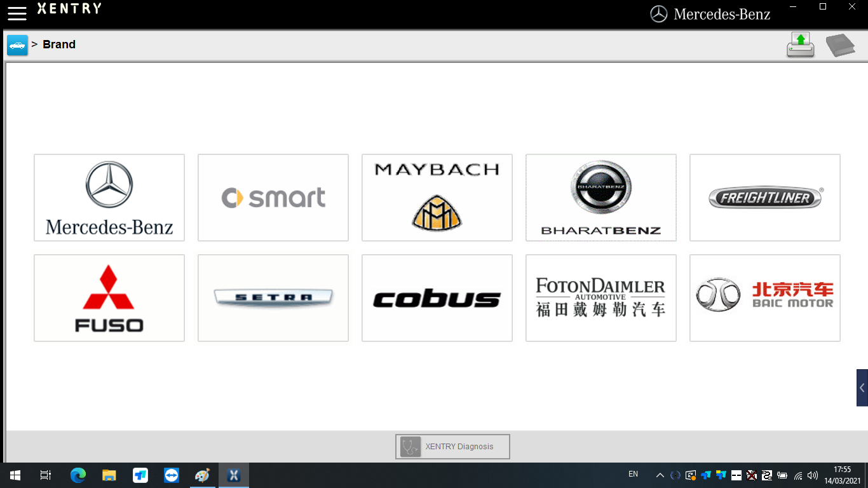Click the XENTRY Diagnosis button
The height and width of the screenshot is (488, 868).
(452, 447)
